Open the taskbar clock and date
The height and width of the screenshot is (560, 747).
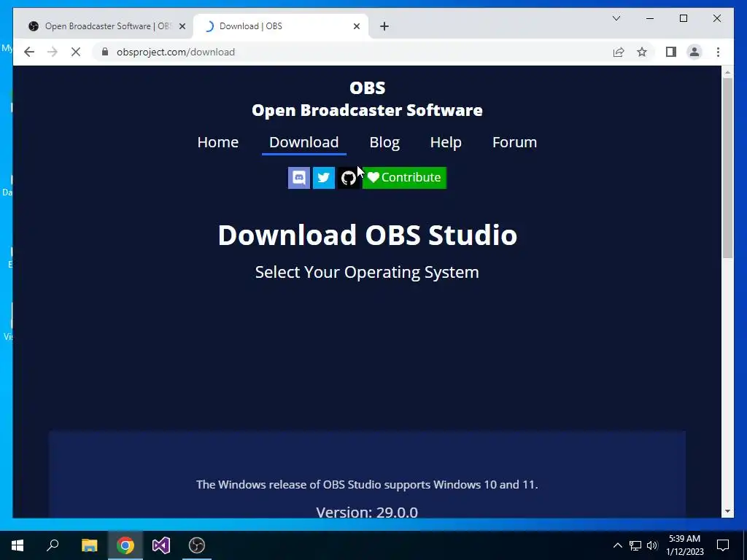click(684, 545)
